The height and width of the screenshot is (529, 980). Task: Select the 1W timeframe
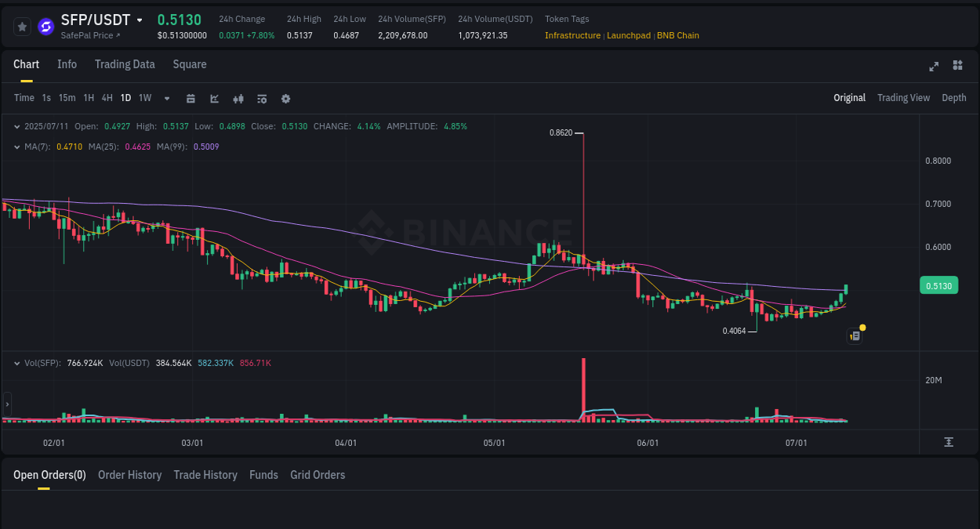[x=144, y=98]
